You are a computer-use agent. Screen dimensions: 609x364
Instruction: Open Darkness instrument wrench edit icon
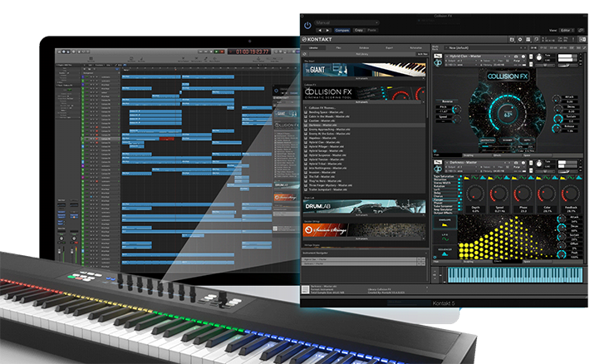point(438,162)
